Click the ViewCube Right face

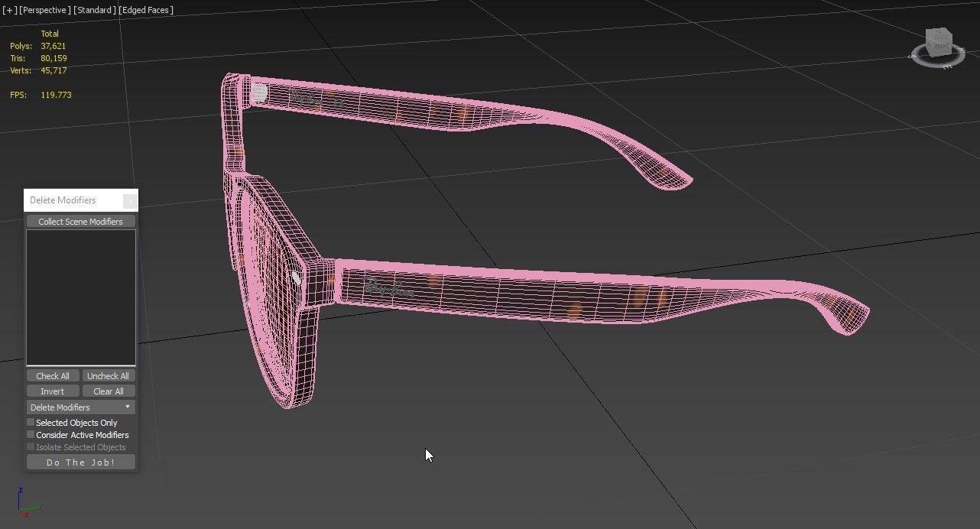[x=940, y=46]
